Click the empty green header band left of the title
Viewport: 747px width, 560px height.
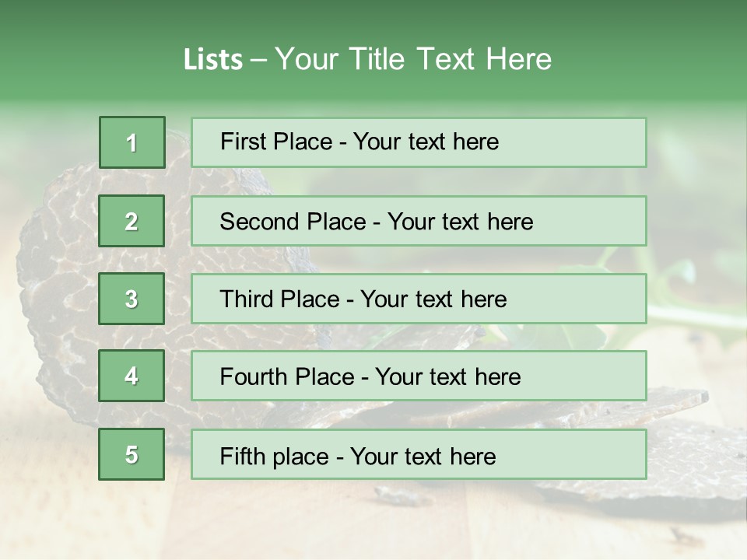[x=78, y=54]
